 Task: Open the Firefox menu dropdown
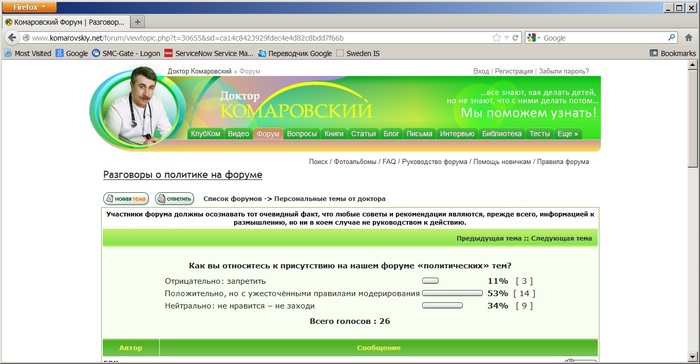pyautogui.click(x=29, y=7)
